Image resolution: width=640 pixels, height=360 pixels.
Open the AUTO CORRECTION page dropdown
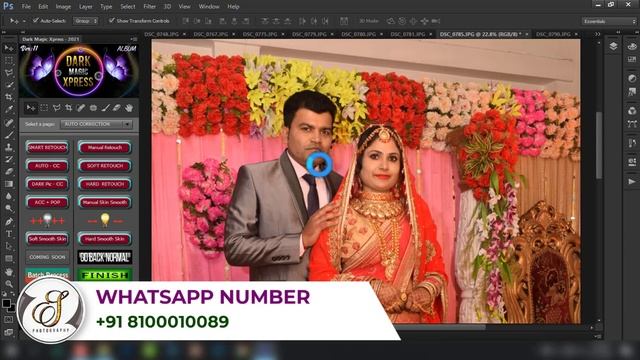pos(96,124)
